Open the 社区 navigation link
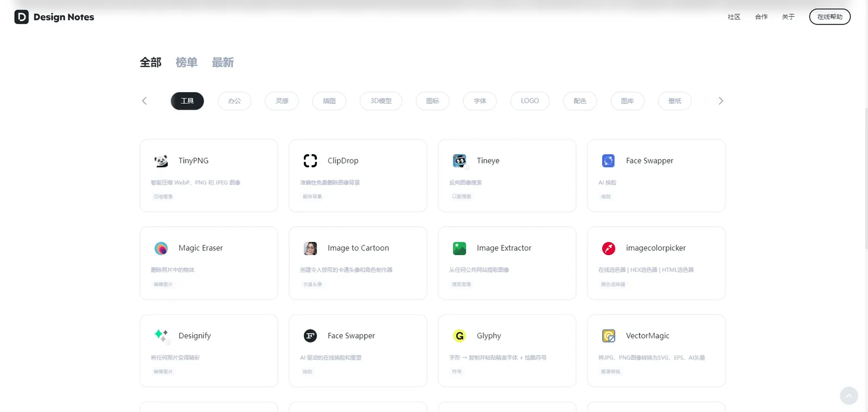The width and height of the screenshot is (868, 412). 734,17
